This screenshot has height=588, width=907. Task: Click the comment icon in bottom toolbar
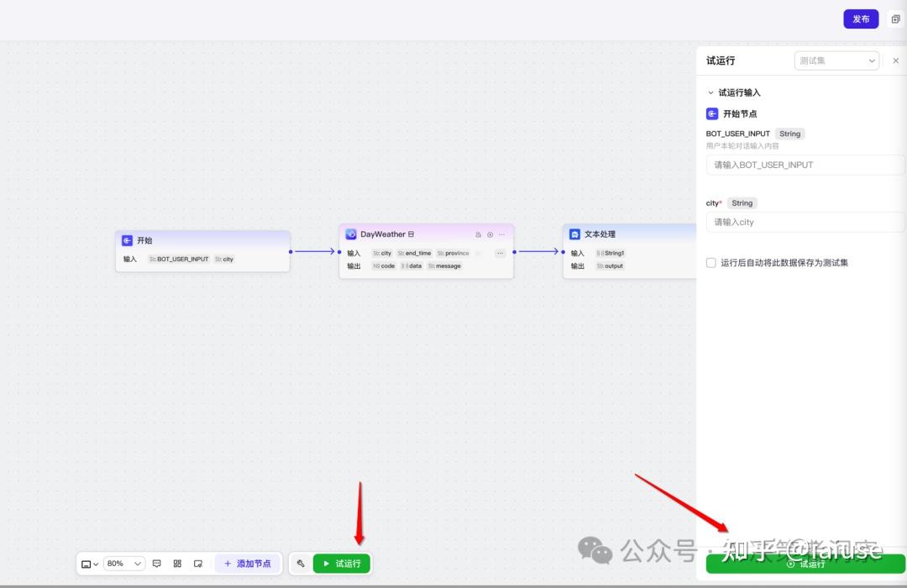tap(156, 564)
